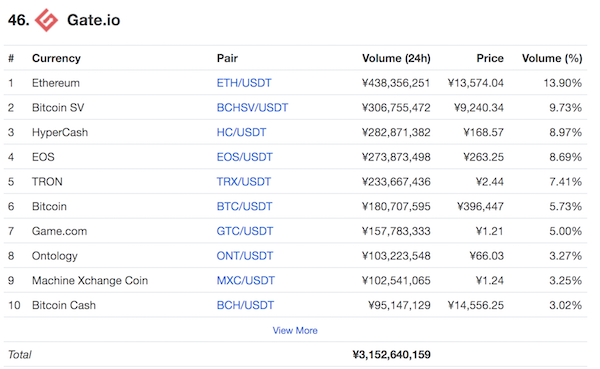Screen dimensions: 600x369
Task: Click the total volume ¥3,152,640,159
Action: pos(391,354)
